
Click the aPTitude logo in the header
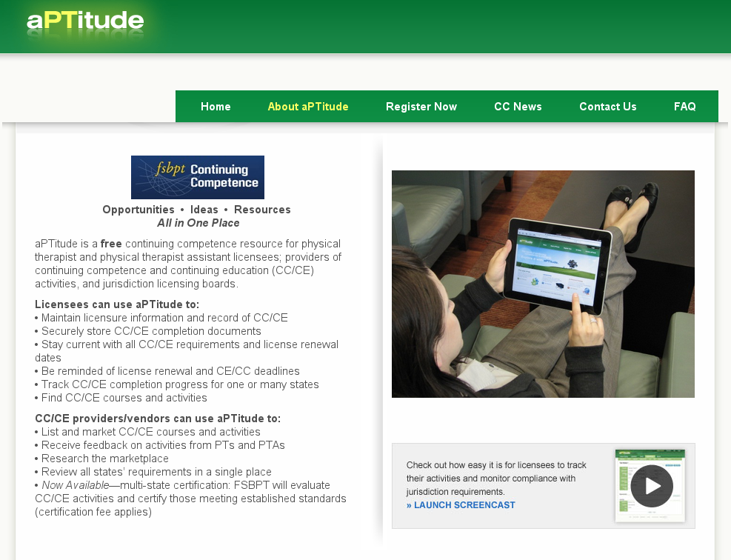coord(85,21)
